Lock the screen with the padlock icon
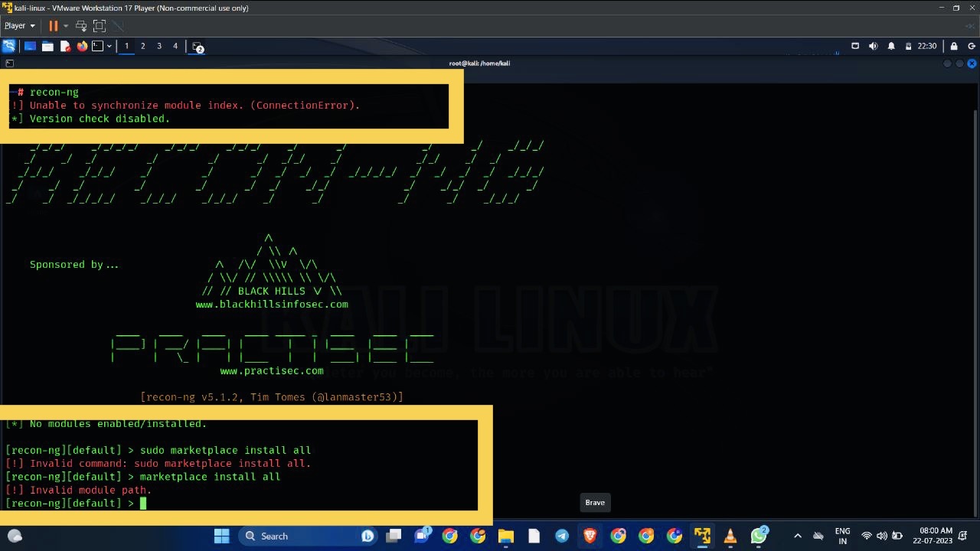This screenshot has width=980, height=551. click(954, 46)
